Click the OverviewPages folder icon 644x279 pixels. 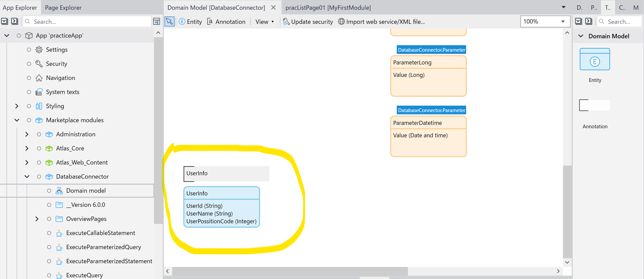(59, 219)
